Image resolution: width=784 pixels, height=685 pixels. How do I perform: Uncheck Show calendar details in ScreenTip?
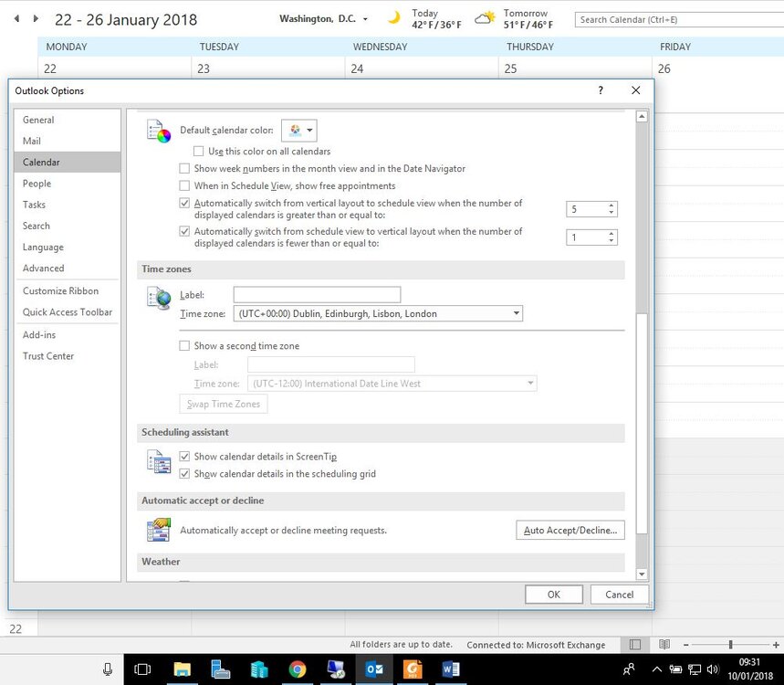(184, 457)
